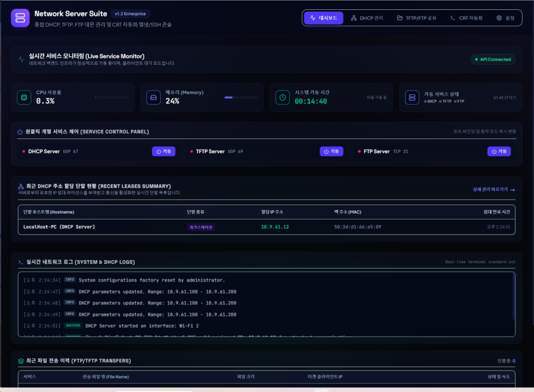The height and width of the screenshot is (392, 534).
Task: Click the INFO badge on the 2:24:34 log
Action: (x=70, y=280)
